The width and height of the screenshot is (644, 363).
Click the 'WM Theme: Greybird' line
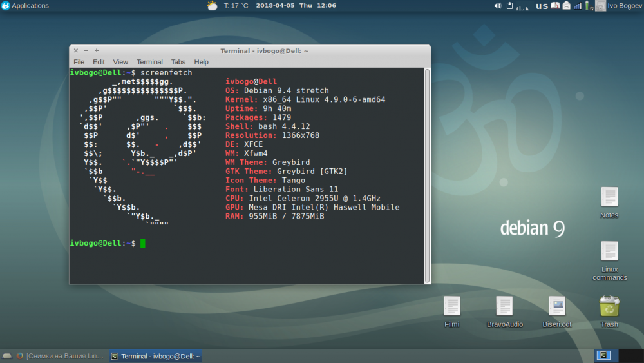pyautogui.click(x=267, y=162)
